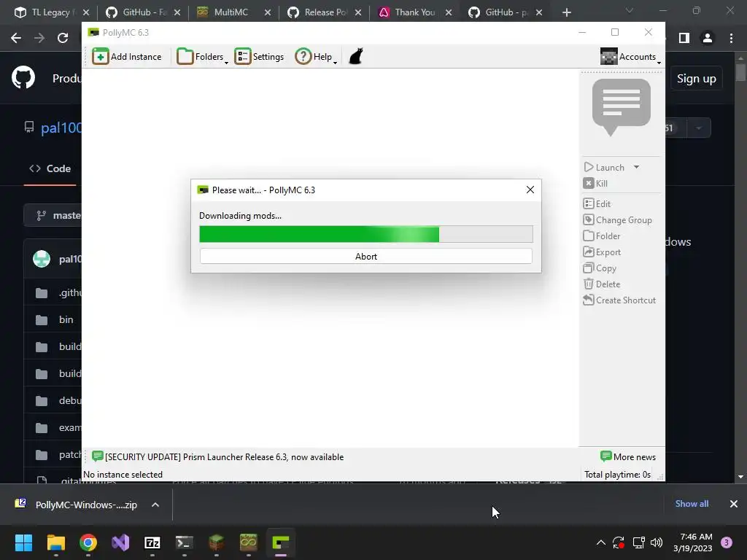Click the Add Instance toolbar button
Viewport: 747px width, 560px height.
[x=127, y=57]
